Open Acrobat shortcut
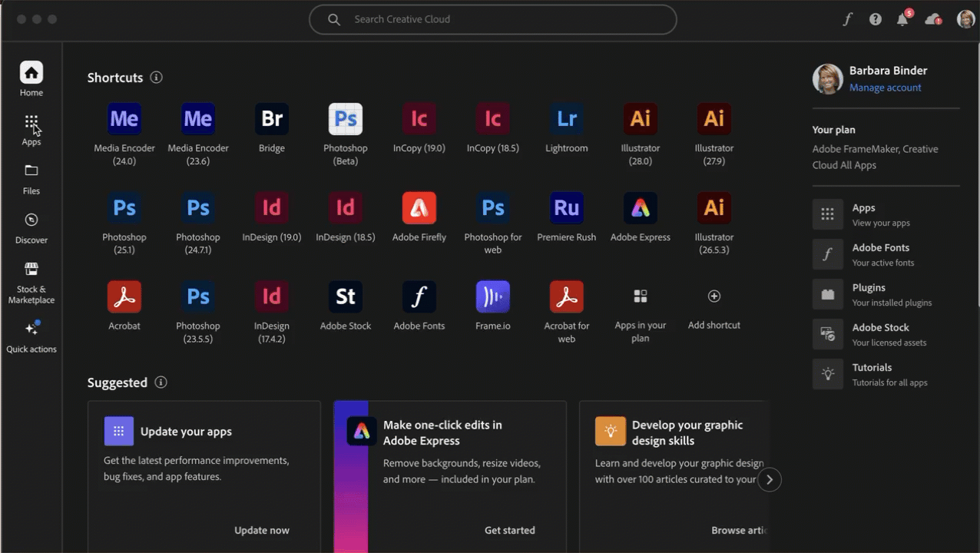The image size is (980, 553). point(124,297)
